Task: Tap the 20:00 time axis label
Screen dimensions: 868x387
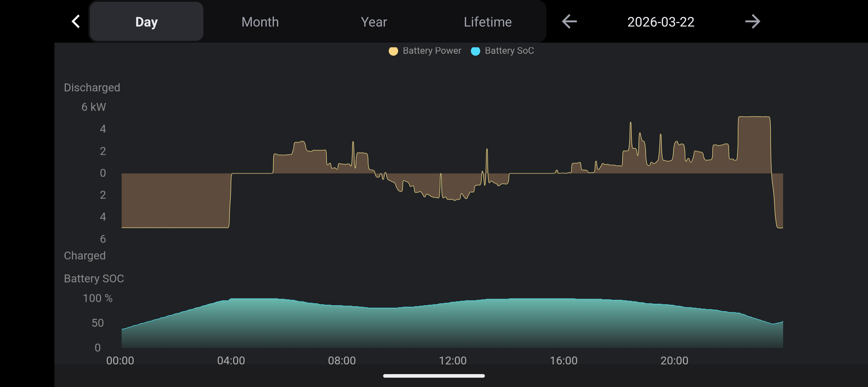Action: [x=674, y=360]
